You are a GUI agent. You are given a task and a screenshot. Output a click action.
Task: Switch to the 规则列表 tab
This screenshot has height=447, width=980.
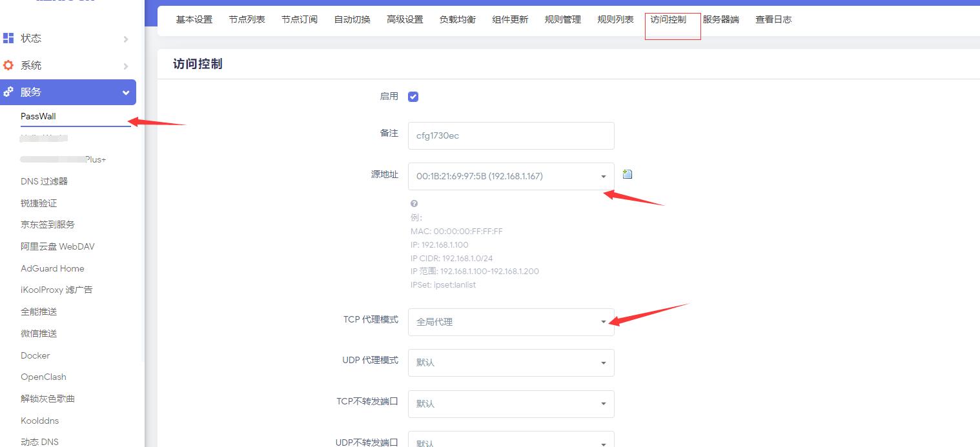pos(615,19)
